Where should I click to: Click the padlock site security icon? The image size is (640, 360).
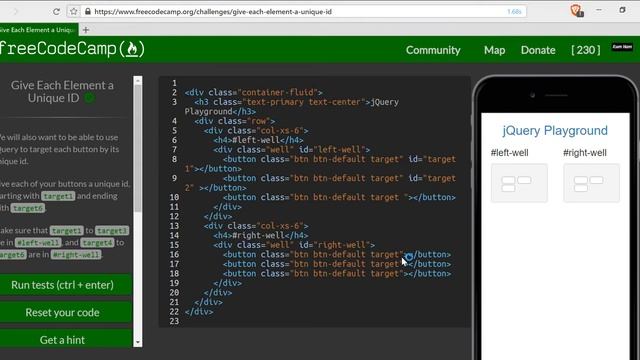[x=87, y=11]
